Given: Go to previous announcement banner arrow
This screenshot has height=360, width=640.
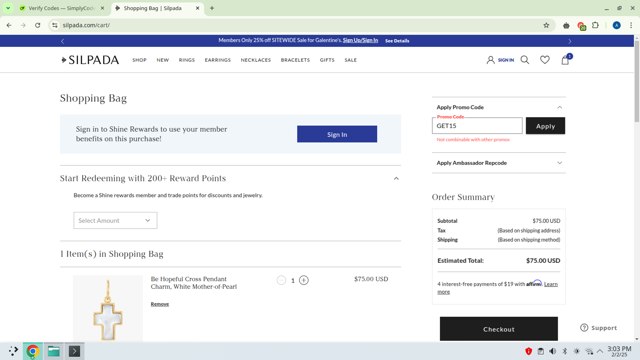Looking at the screenshot, I should tap(62, 41).
